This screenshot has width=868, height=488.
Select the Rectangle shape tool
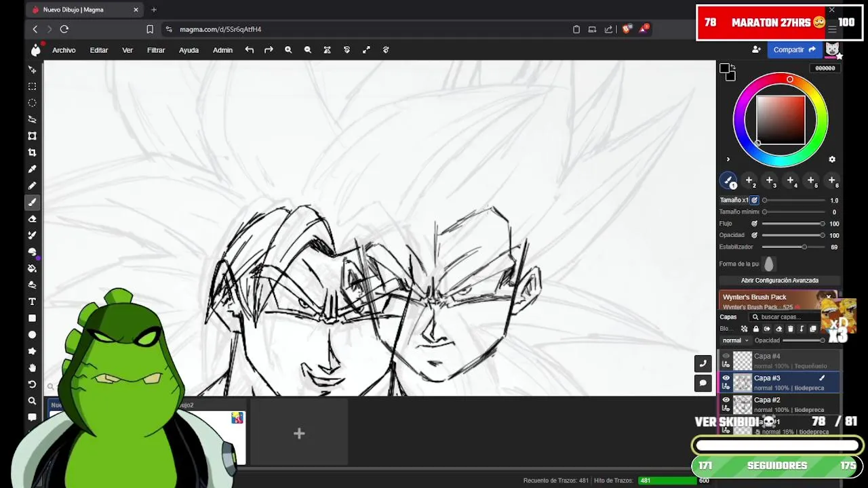pyautogui.click(x=32, y=318)
